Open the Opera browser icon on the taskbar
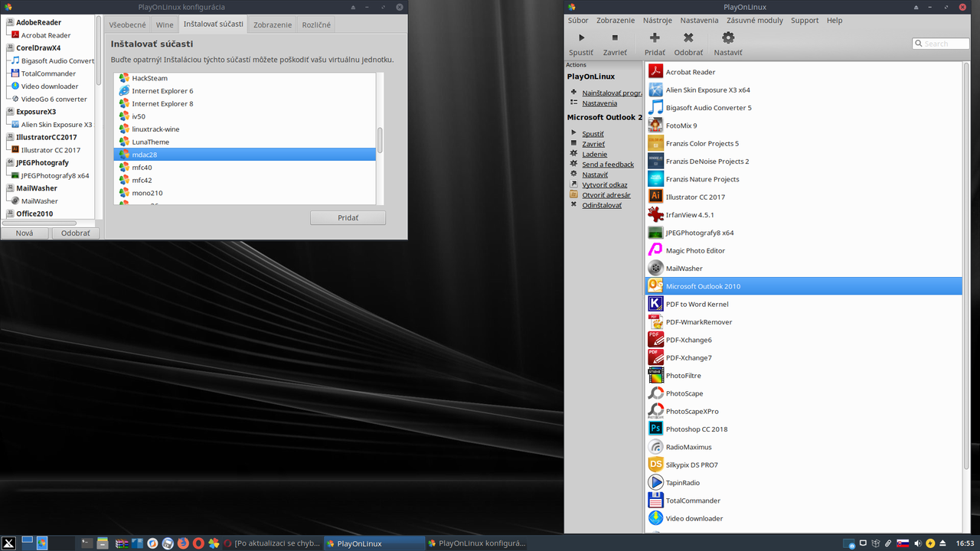980x551 pixels. [x=198, y=543]
